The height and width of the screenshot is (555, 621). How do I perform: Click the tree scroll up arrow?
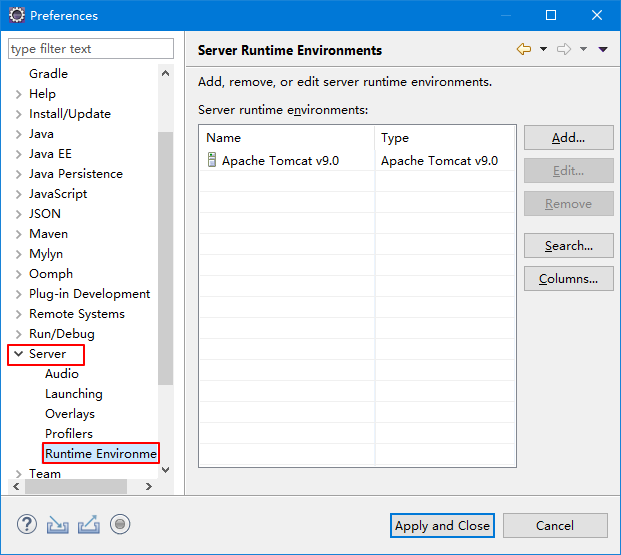pos(166,73)
